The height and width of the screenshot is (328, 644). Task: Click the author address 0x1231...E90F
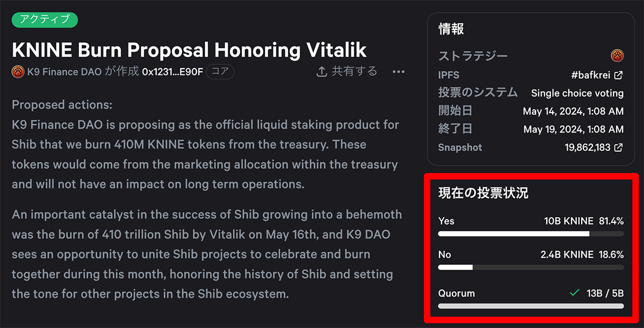pos(172,72)
